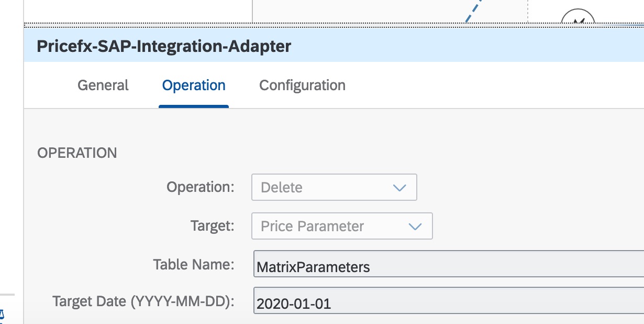Click the "Target Date (YYYY-MM-DD):" label

click(143, 301)
